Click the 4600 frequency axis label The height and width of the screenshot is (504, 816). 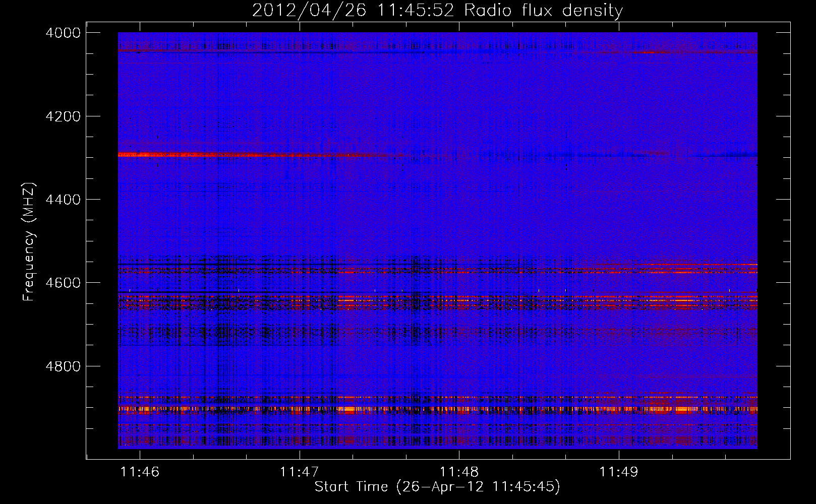[63, 283]
